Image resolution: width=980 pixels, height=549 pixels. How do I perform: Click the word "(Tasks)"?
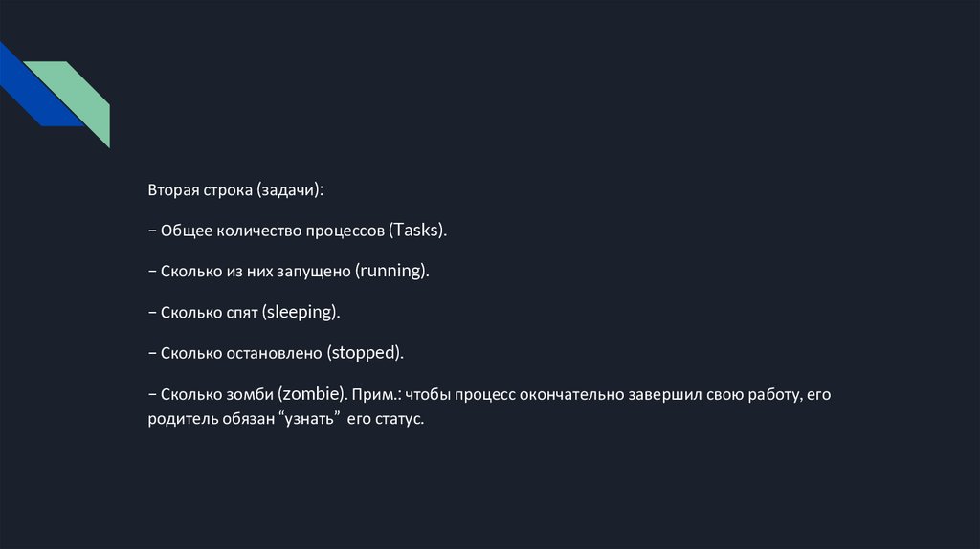pos(418,231)
